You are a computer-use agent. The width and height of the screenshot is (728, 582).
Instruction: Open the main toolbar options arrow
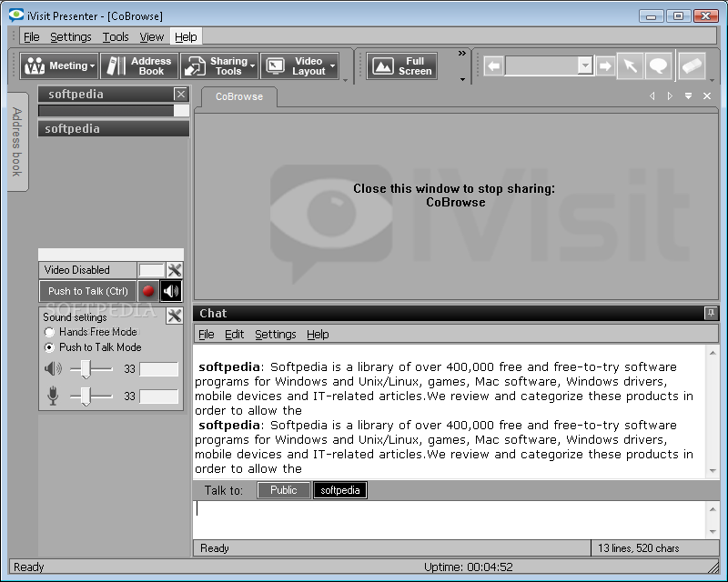coord(345,80)
